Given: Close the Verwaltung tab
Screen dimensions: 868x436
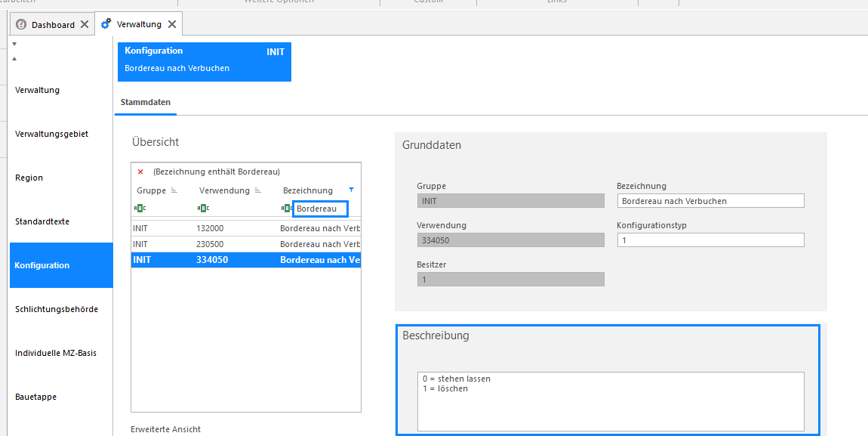Looking at the screenshot, I should (172, 24).
